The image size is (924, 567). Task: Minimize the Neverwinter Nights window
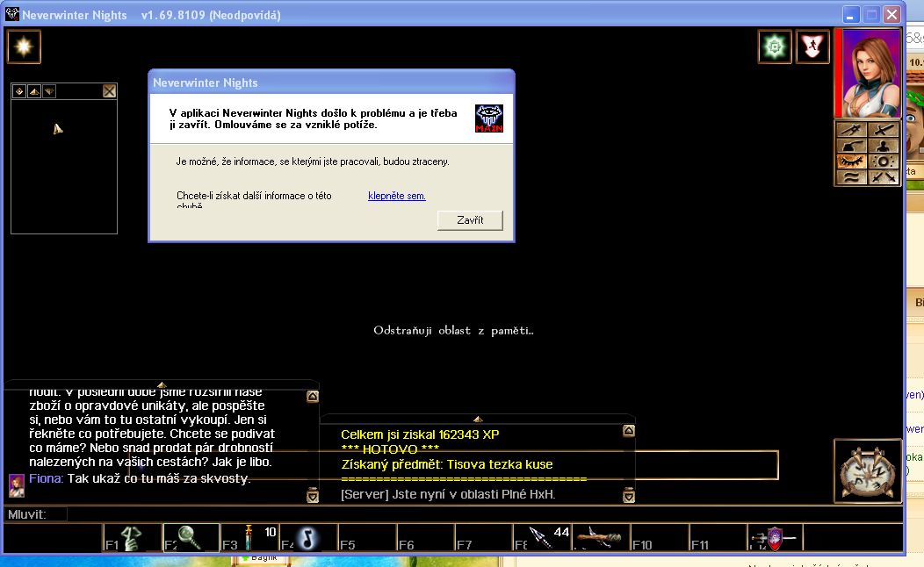pyautogui.click(x=850, y=15)
